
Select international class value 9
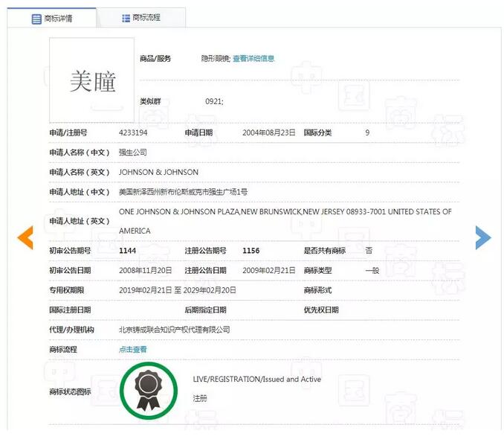pyautogui.click(x=367, y=132)
